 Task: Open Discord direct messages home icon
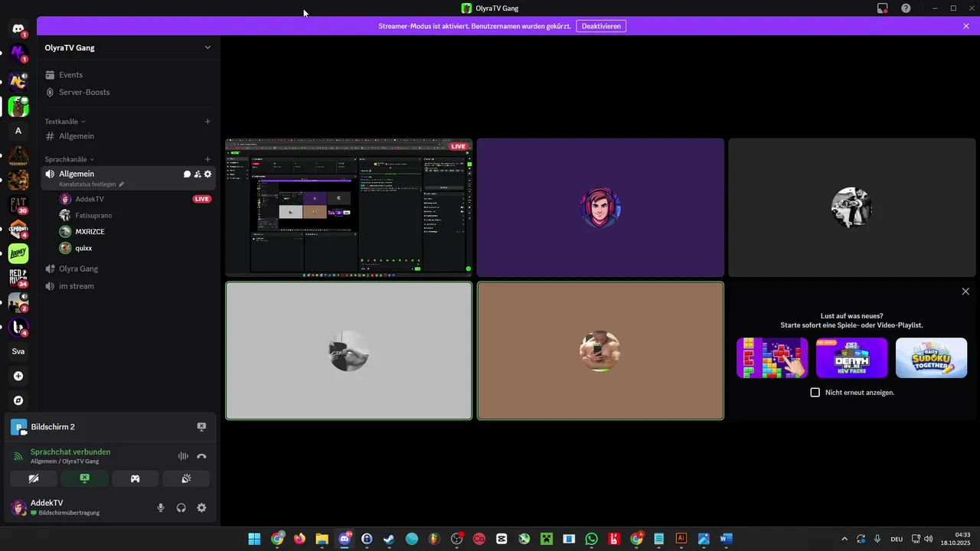(18, 29)
